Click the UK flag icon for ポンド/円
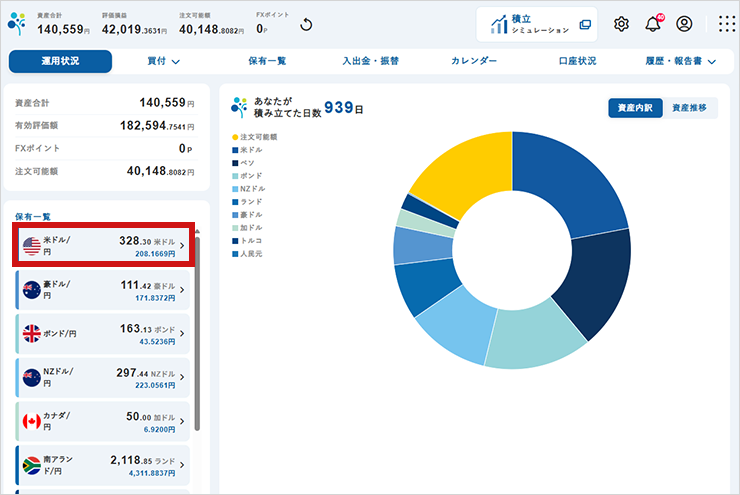The height and width of the screenshot is (495, 740). (32, 334)
